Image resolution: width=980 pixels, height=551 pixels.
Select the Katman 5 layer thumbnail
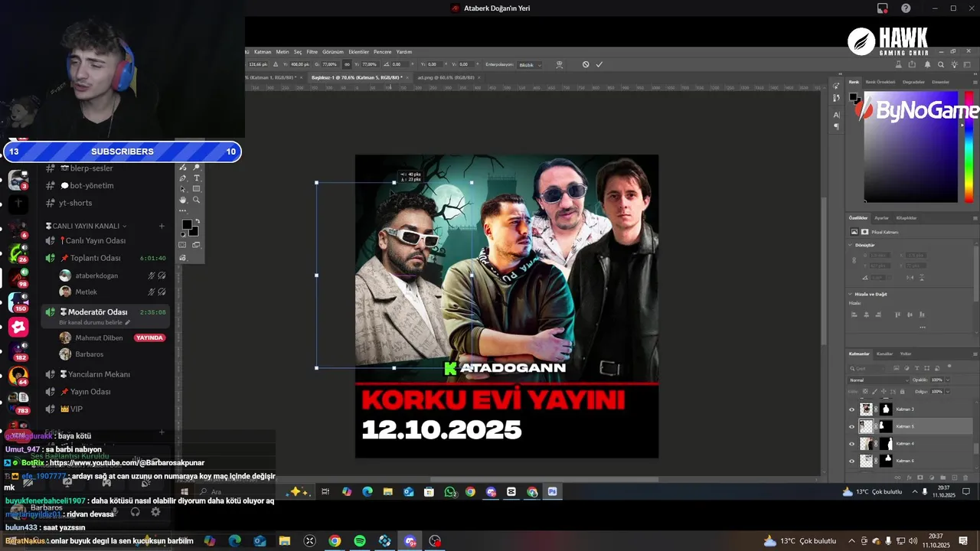(866, 426)
